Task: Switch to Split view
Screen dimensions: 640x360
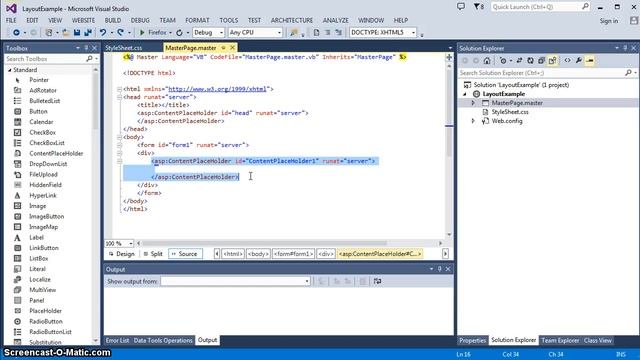Action: [153, 254]
